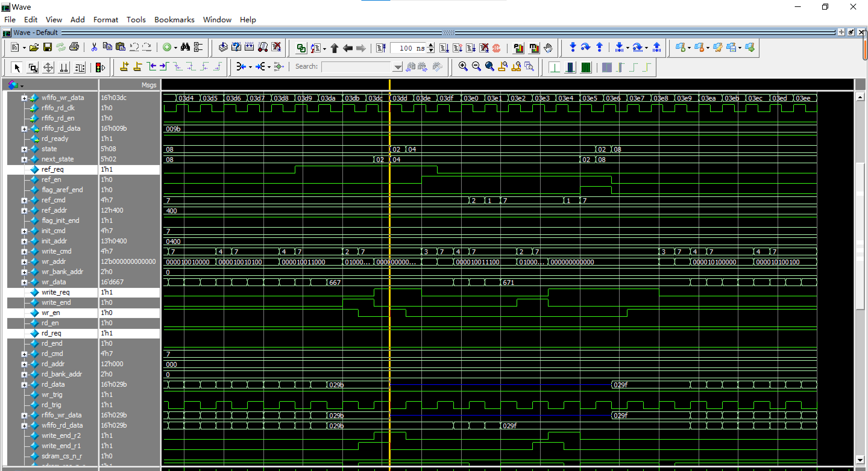Open the Format menu
The height and width of the screenshot is (471, 868).
[105, 20]
